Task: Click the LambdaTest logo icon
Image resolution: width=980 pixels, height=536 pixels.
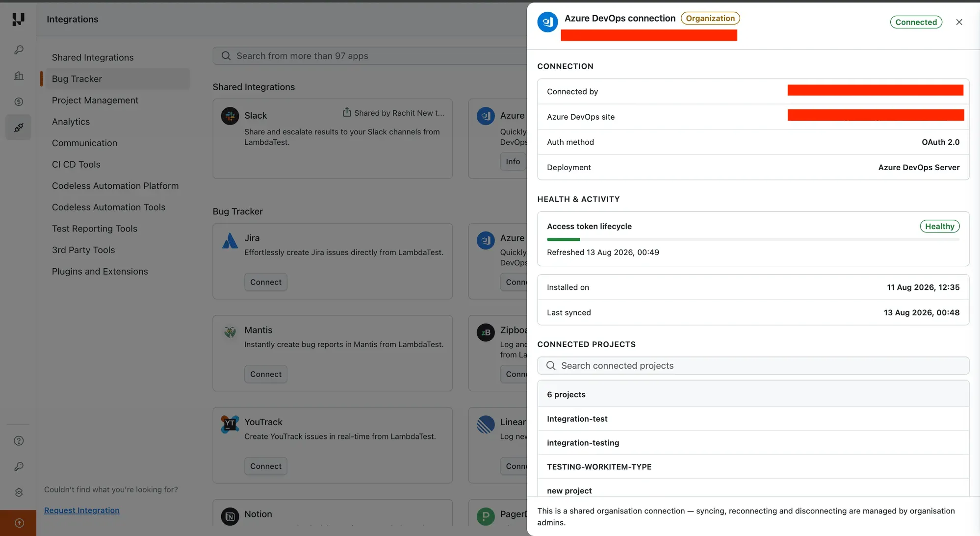Action: coord(18,19)
